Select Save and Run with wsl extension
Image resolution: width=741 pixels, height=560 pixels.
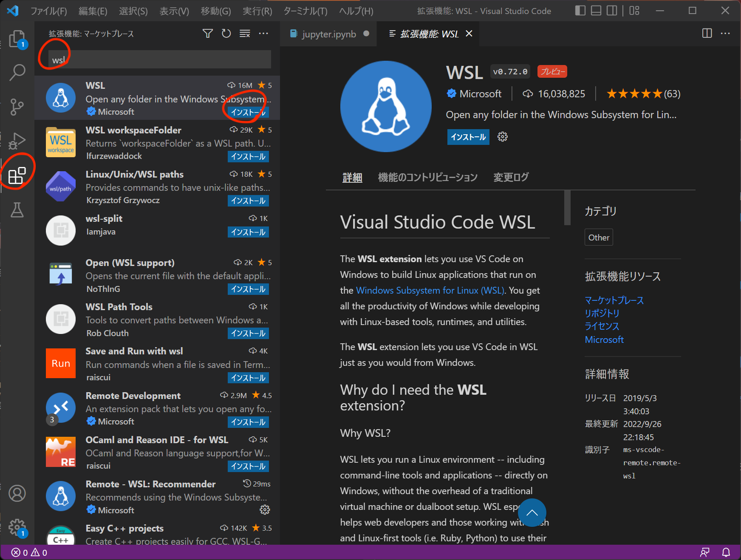pyautogui.click(x=157, y=364)
